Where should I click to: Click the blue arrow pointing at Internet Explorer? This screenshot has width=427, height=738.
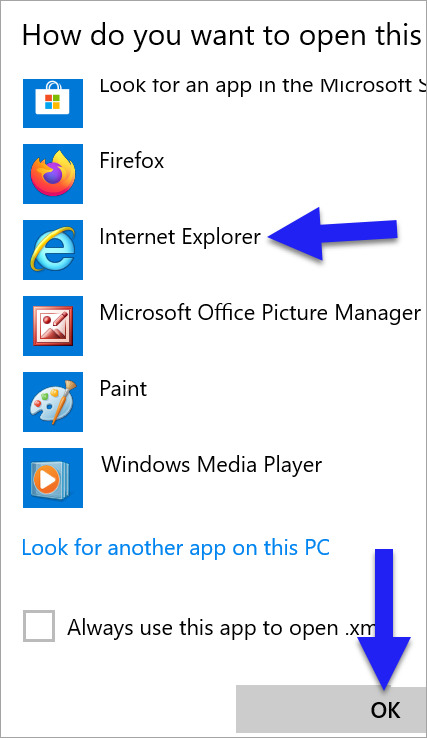[333, 233]
